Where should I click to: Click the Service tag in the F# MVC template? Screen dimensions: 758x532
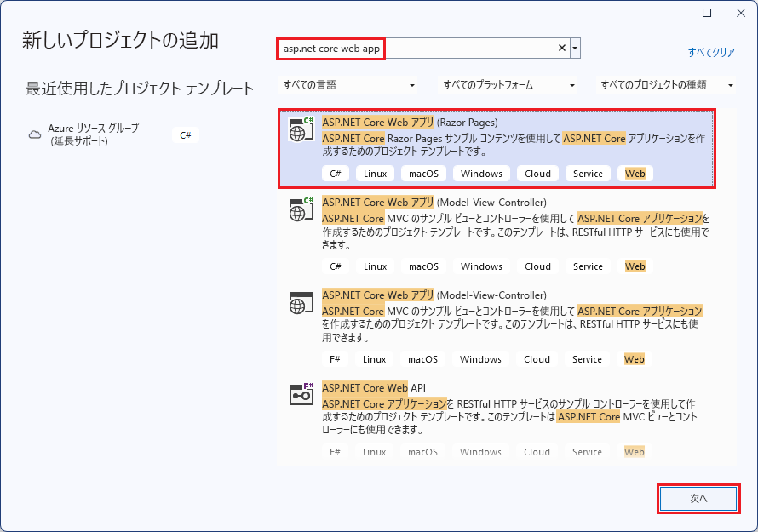pos(587,359)
